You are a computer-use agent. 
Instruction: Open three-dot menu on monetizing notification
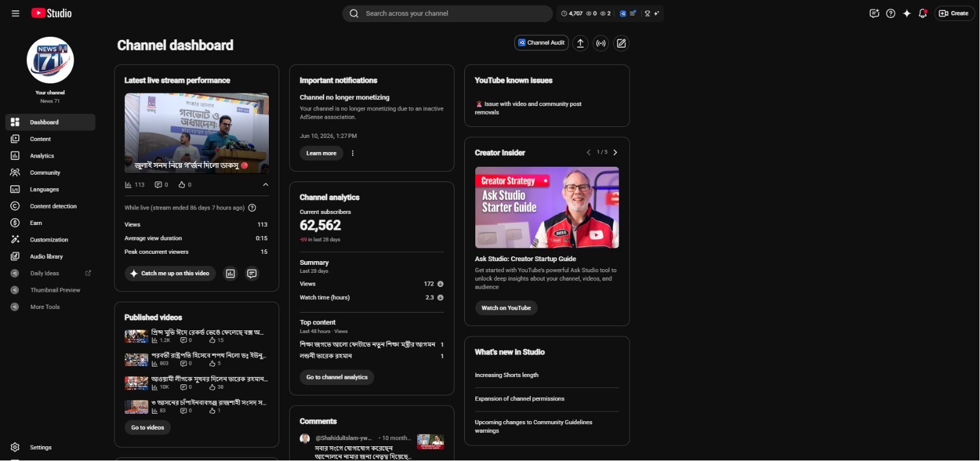(x=353, y=153)
